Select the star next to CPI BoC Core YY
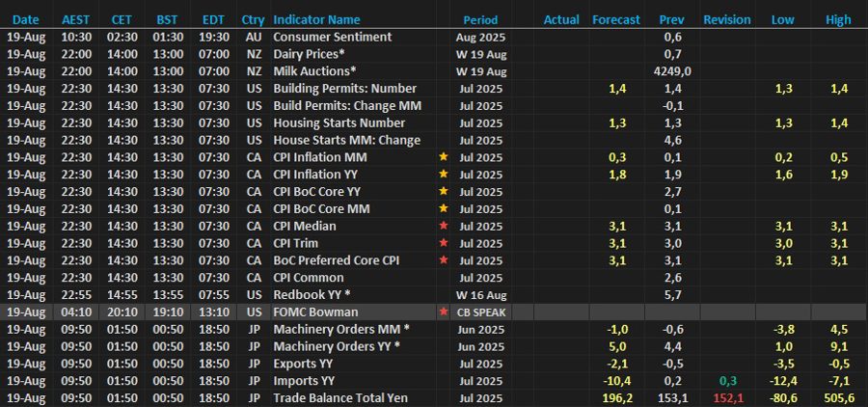This screenshot has width=868, height=407. coord(444,192)
